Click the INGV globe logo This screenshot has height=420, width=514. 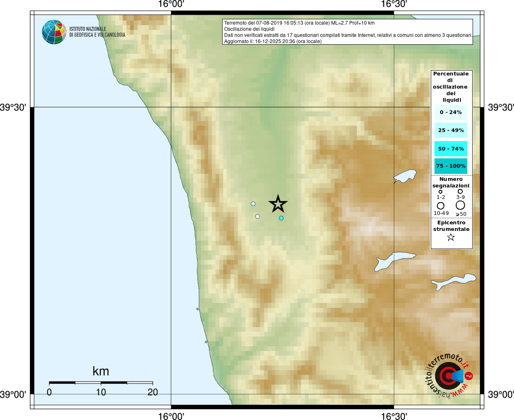[54, 32]
